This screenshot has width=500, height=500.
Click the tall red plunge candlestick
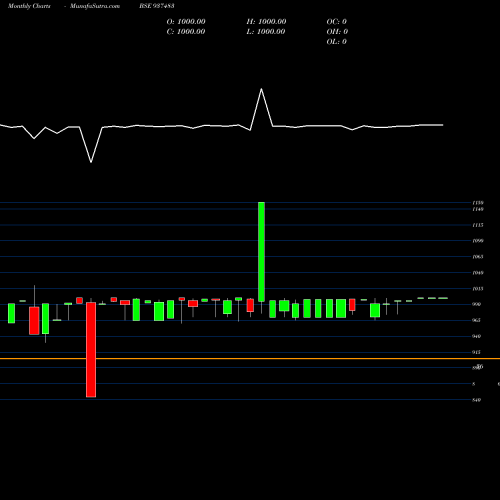click(x=91, y=350)
